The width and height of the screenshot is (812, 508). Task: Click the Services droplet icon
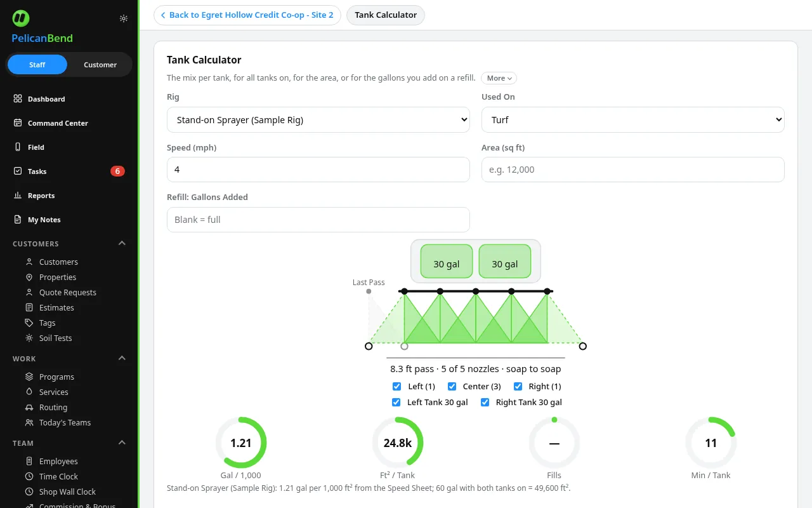(x=29, y=392)
